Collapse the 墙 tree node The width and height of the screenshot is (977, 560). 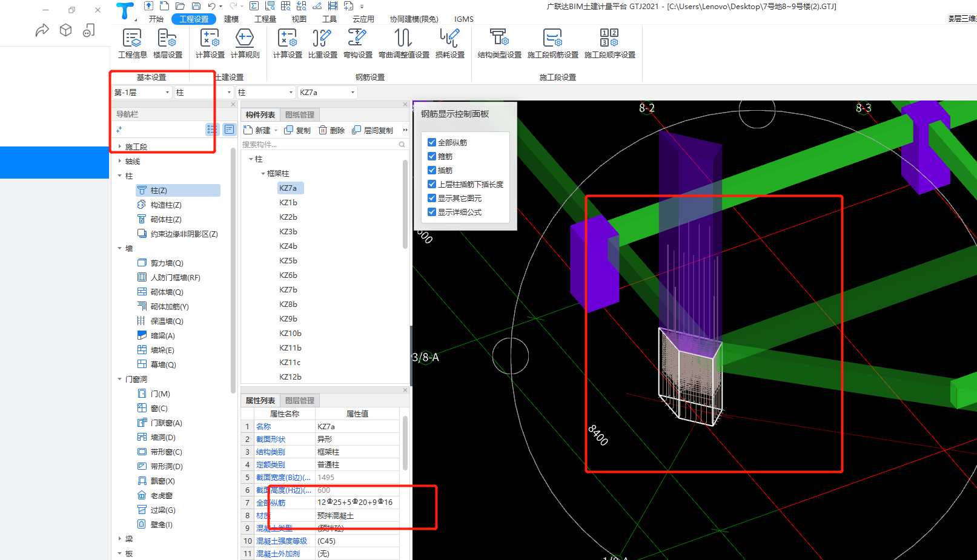click(x=119, y=248)
